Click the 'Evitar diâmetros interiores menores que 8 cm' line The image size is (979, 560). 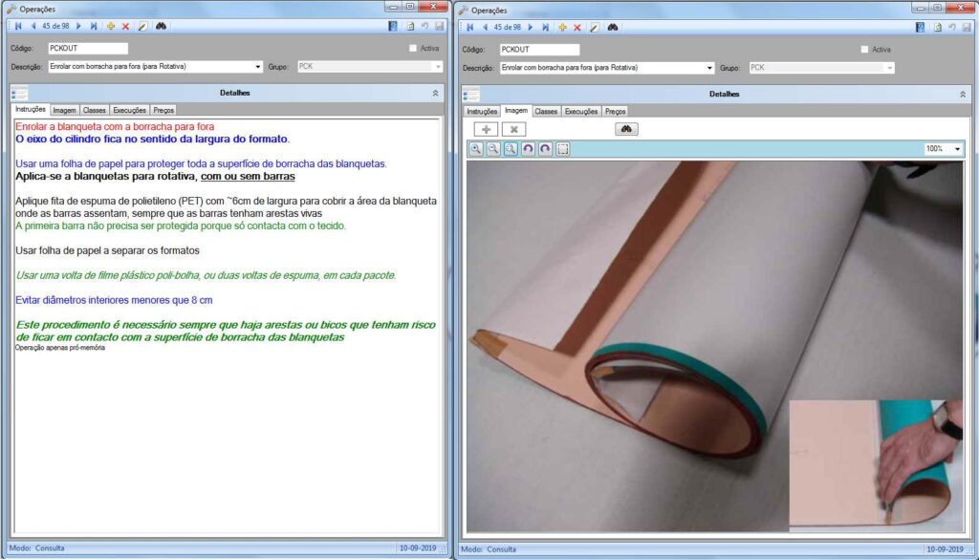click(115, 300)
